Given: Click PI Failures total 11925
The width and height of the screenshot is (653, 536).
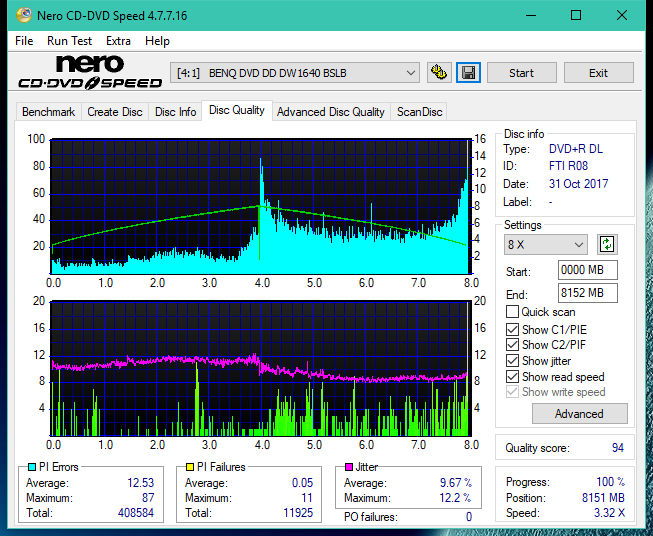Looking at the screenshot, I should tap(298, 512).
